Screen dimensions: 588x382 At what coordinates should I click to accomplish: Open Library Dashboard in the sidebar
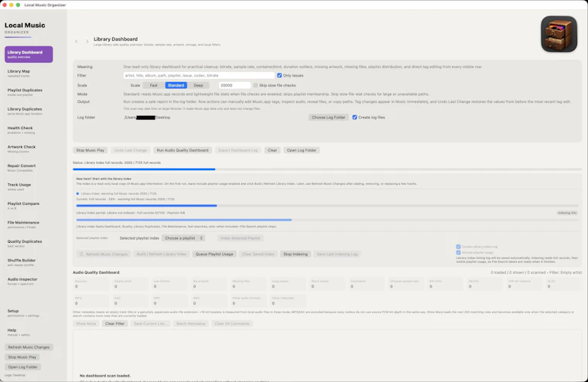pyautogui.click(x=29, y=54)
